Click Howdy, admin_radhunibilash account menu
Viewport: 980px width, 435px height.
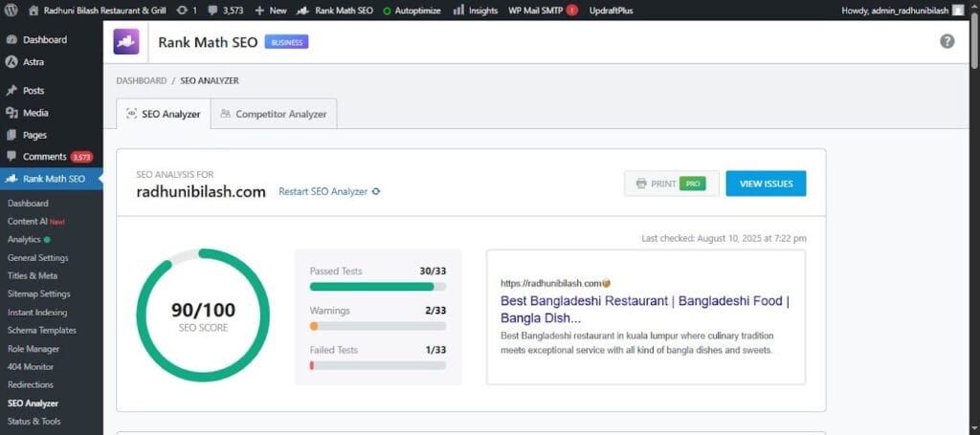tap(902, 11)
